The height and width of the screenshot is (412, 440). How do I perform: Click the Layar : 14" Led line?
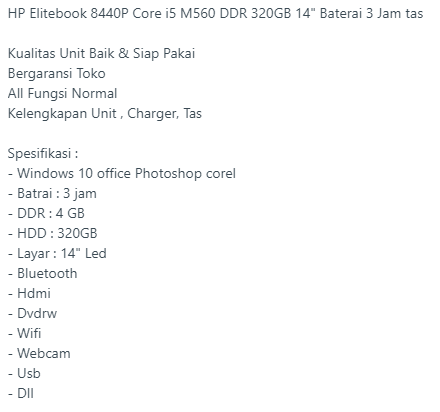point(57,254)
